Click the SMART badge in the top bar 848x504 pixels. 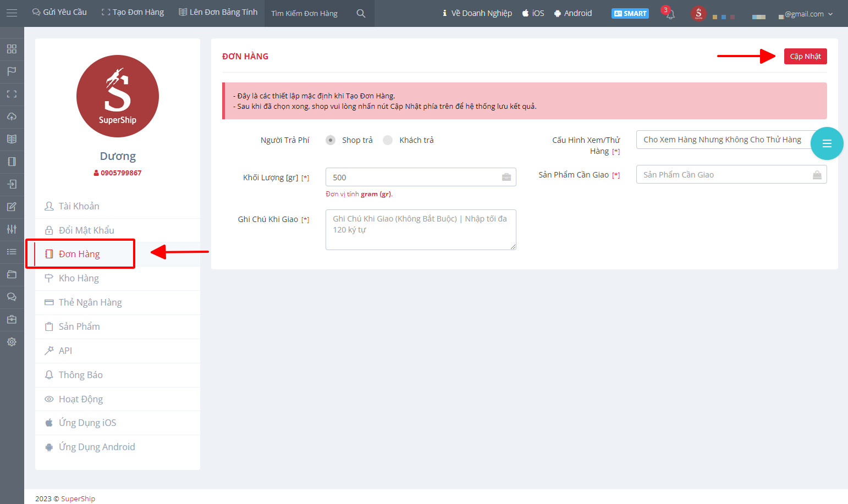630,13
